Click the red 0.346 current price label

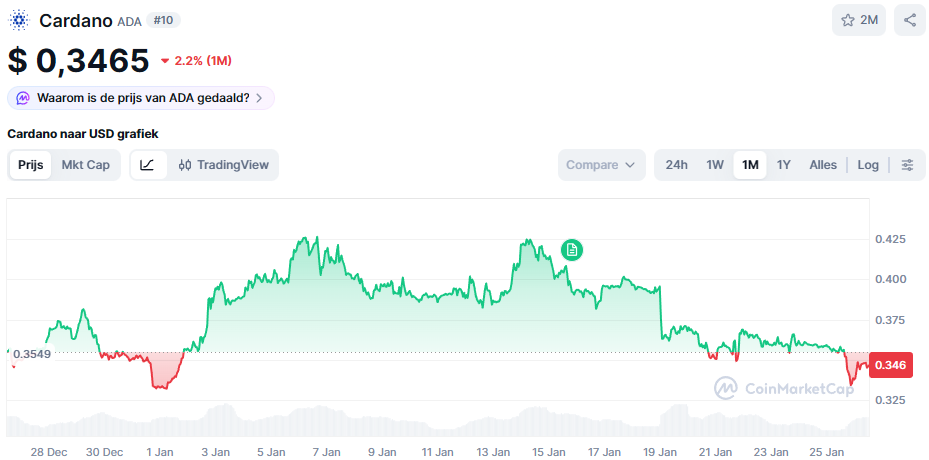[x=890, y=365]
